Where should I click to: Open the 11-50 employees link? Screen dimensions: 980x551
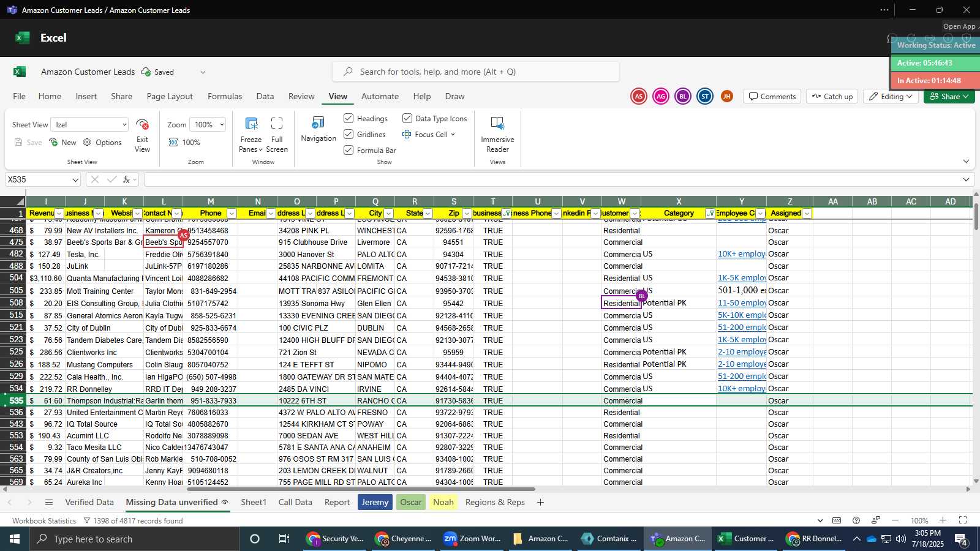(x=742, y=303)
